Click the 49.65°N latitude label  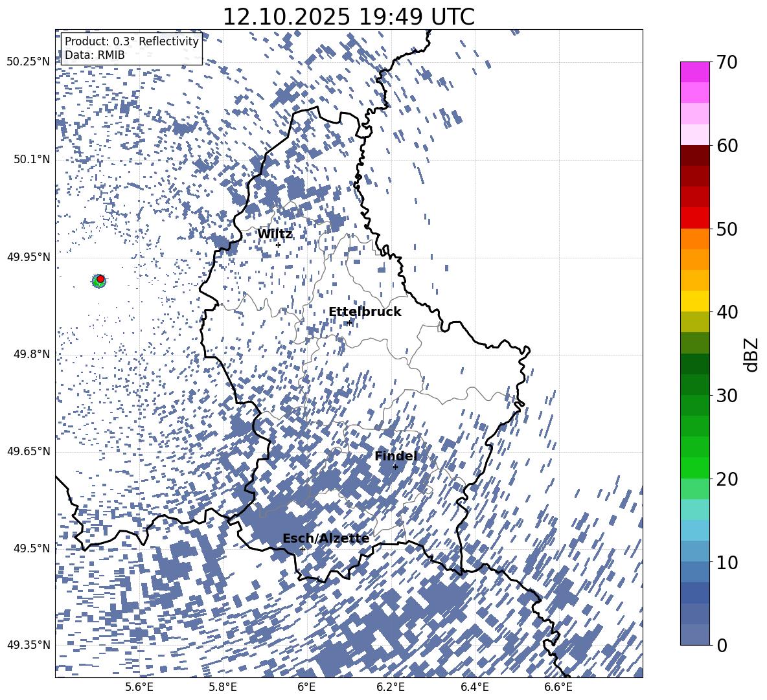coord(29,451)
